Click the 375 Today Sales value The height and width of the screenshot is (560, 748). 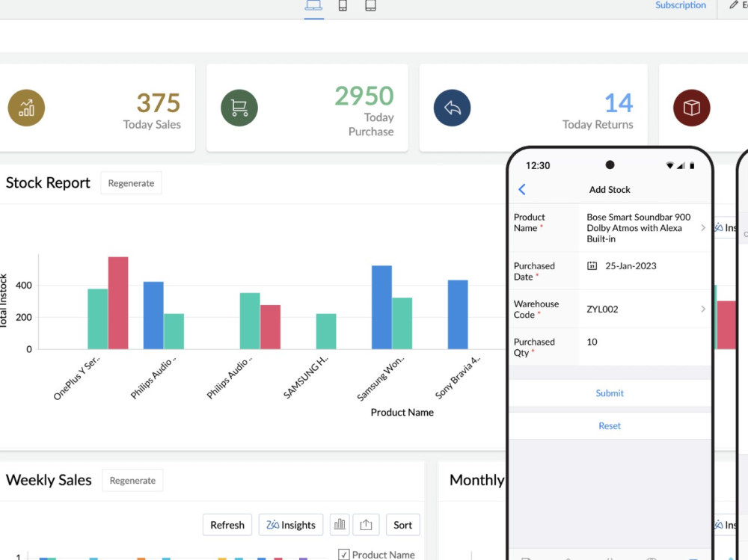click(x=159, y=103)
